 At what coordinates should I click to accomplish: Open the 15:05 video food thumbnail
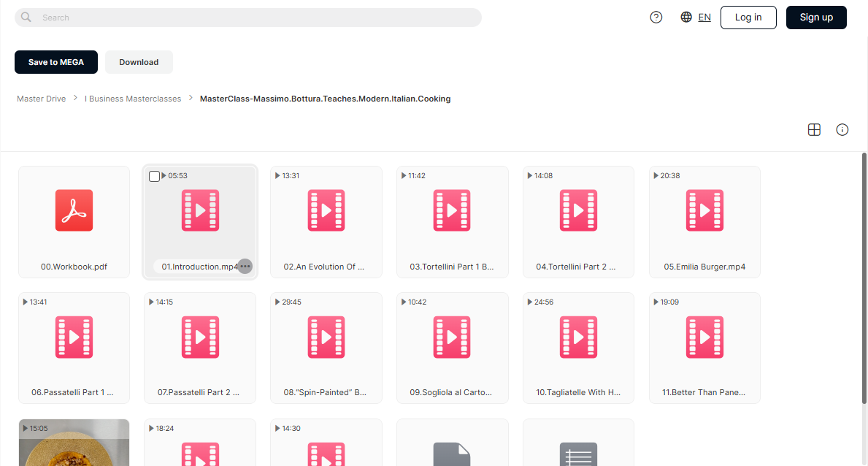pos(74,443)
